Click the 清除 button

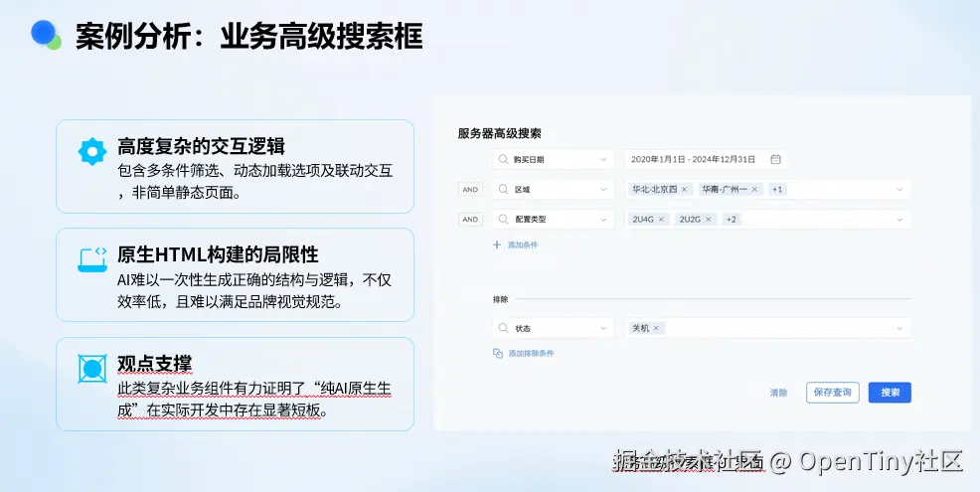778,393
